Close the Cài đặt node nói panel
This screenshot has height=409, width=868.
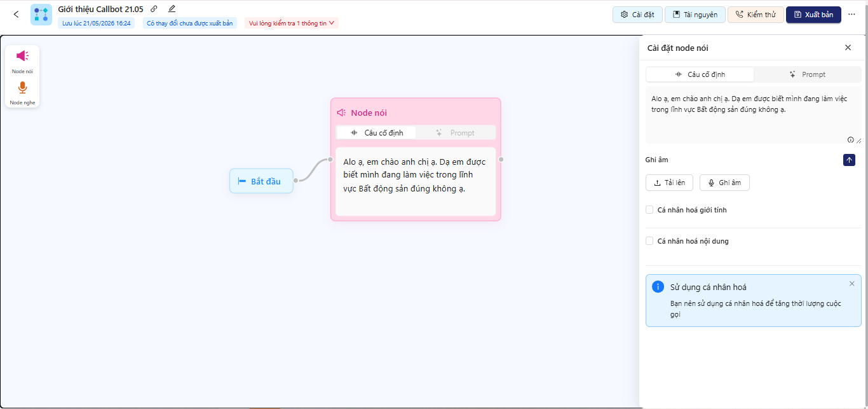click(x=848, y=48)
